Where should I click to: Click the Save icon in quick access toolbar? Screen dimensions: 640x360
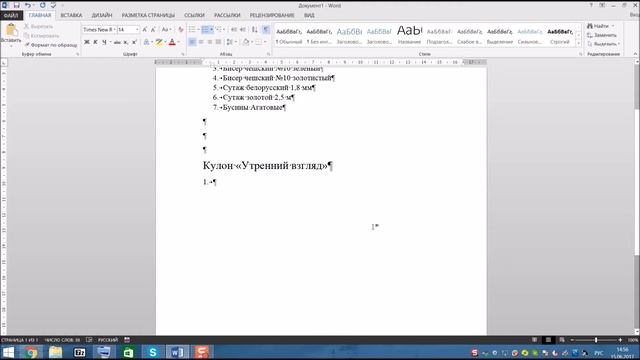16,5
